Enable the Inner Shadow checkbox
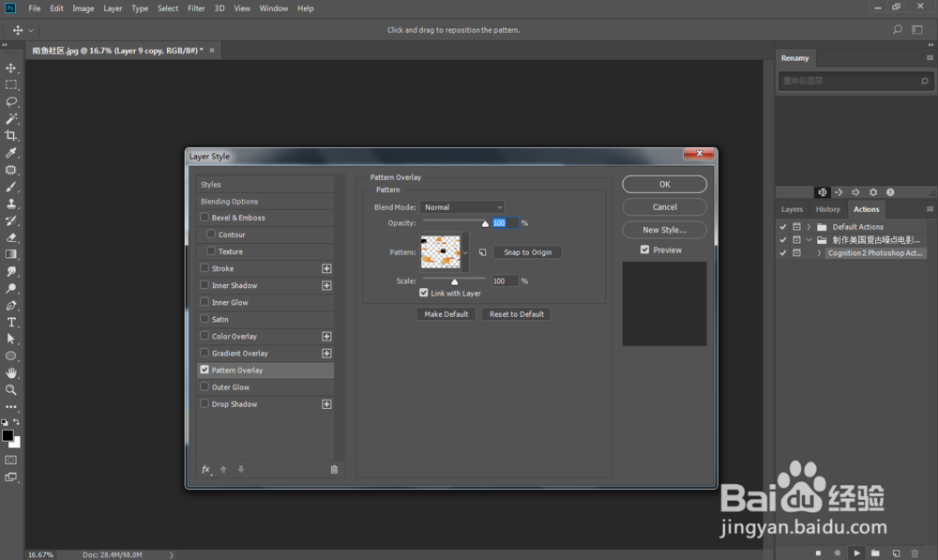Screen dimensions: 938x560 click(x=204, y=285)
